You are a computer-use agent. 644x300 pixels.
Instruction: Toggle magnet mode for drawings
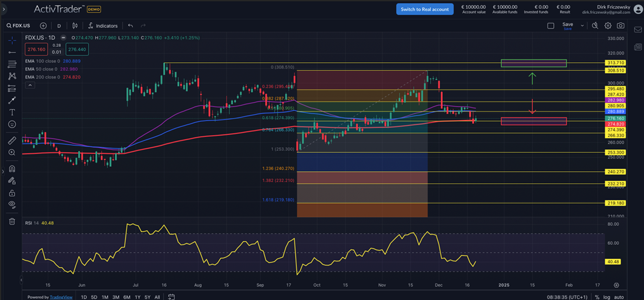(x=12, y=169)
